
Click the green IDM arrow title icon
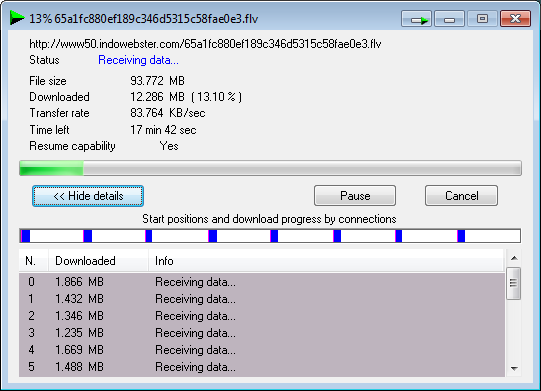tap(17, 18)
